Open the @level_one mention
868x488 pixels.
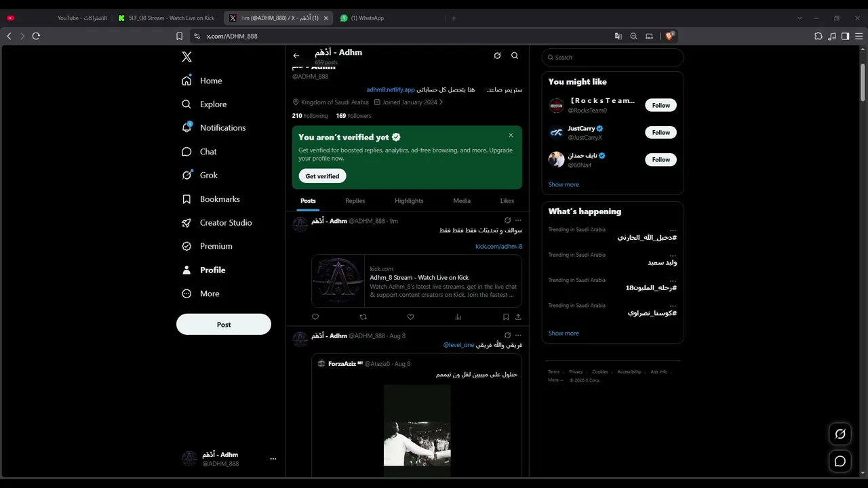coord(459,345)
